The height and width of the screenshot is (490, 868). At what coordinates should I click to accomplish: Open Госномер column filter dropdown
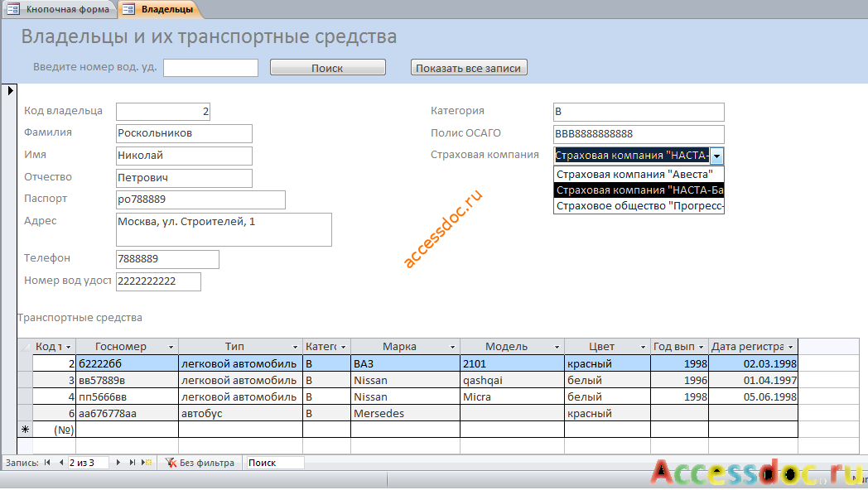[x=171, y=348]
